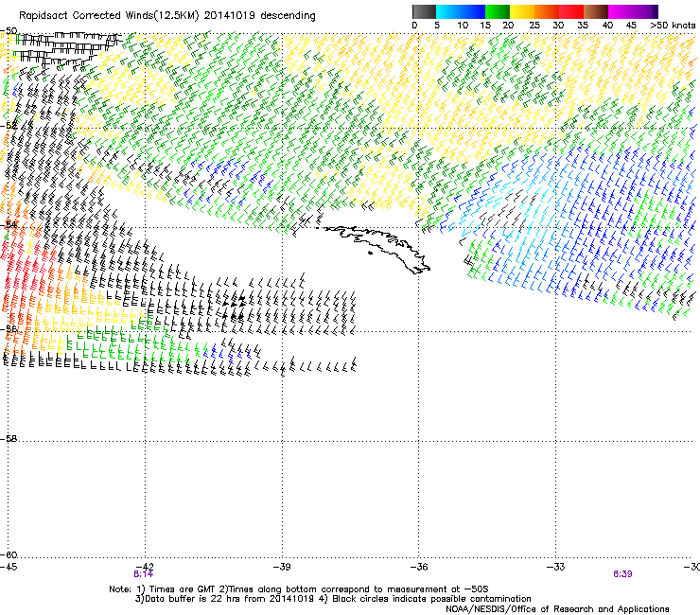Screen dimensions: 700x615
Task: Select the dark purple 45-50 knots segment
Action: 645,11
